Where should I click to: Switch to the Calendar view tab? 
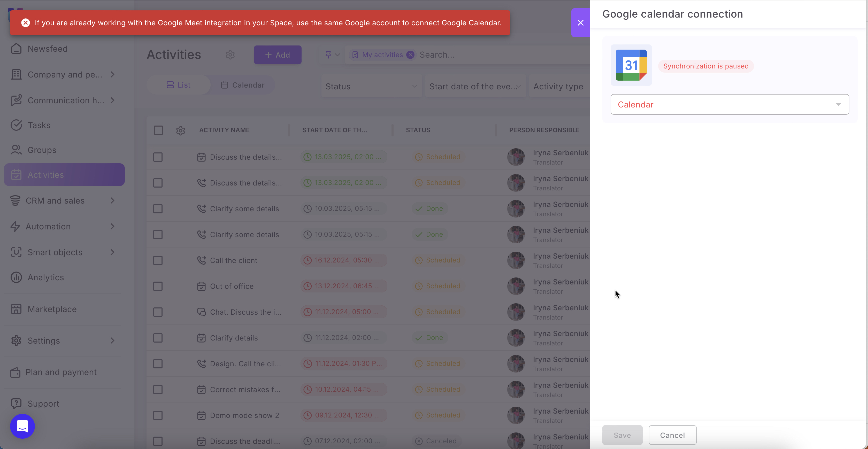pos(243,85)
